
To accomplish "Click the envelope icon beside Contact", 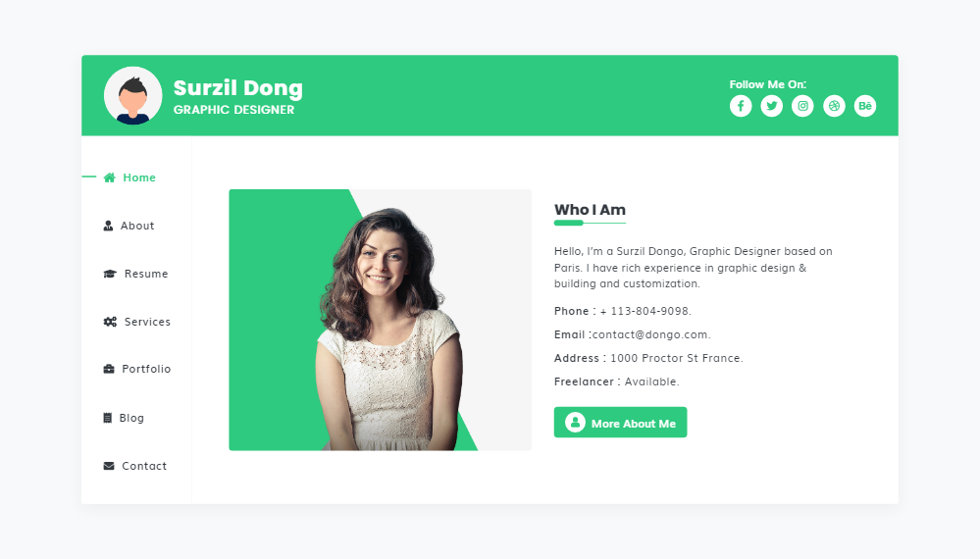I will click(x=109, y=466).
